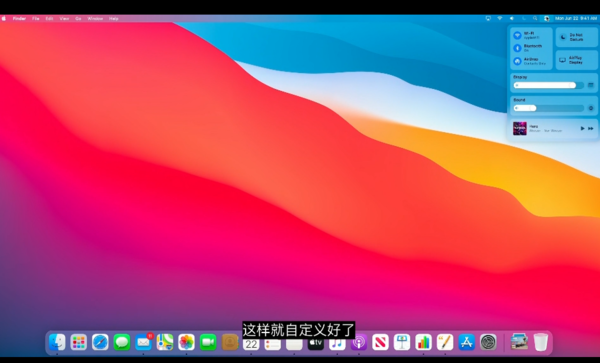Click the Spotlight search icon in menu bar
This screenshot has height=363, width=600.
pyautogui.click(x=535, y=18)
